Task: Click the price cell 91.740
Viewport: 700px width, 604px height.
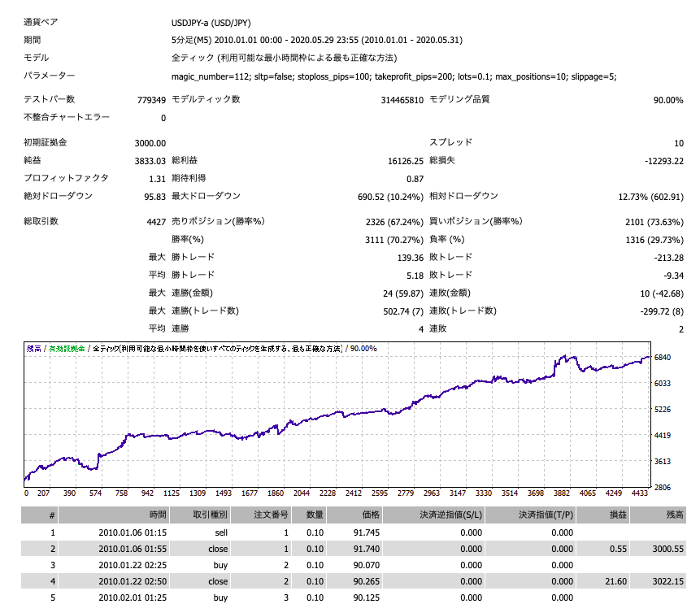Action: [x=367, y=549]
